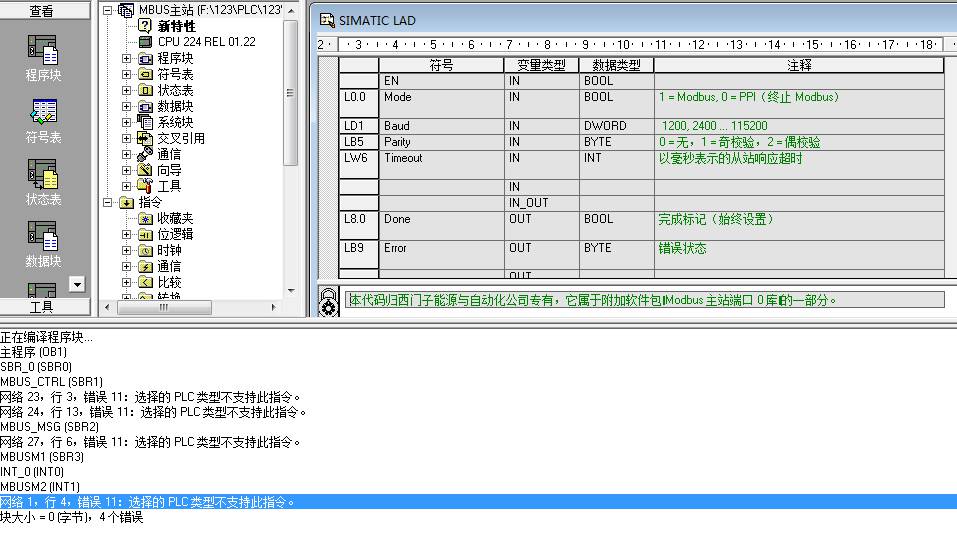This screenshot has height=551, width=957.
Task: Click the 系统块 tree icon
Action: pos(145,122)
